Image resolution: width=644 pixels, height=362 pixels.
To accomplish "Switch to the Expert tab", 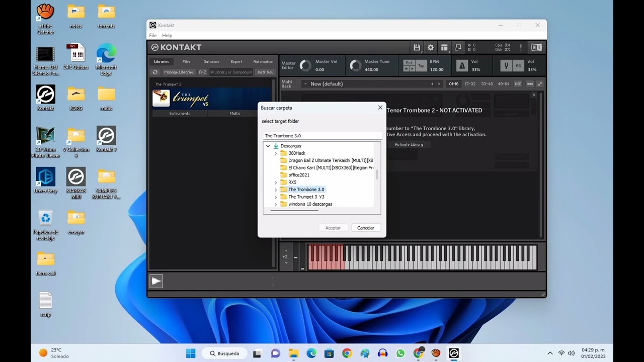I will [236, 62].
